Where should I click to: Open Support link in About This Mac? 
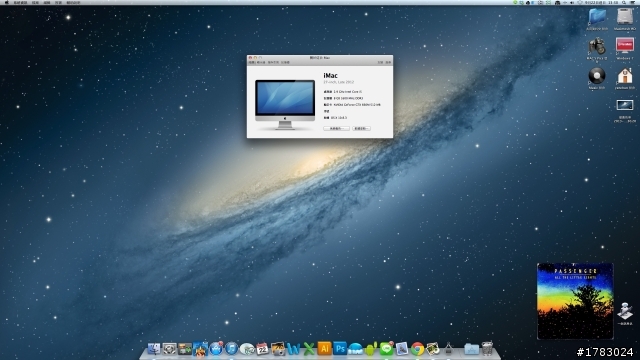[380, 62]
